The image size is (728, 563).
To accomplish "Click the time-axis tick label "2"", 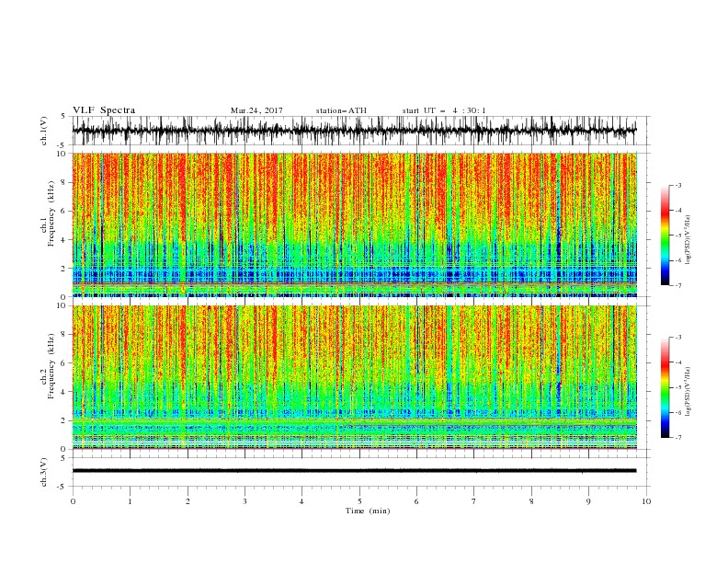I will coord(188,501).
